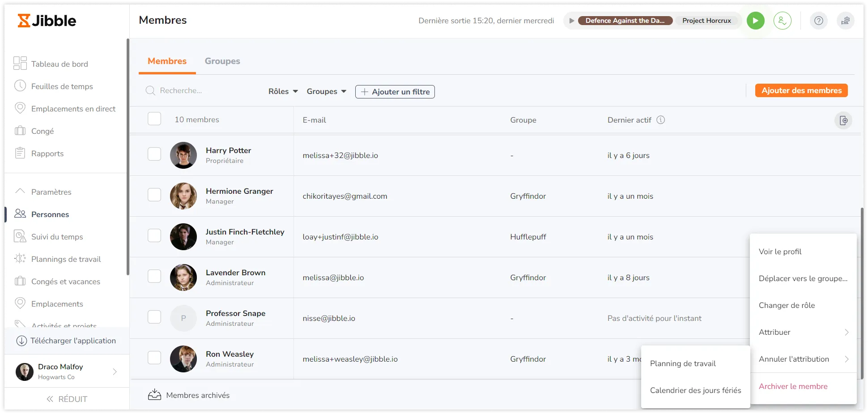
Task: Open the Rôles filter dropdown
Action: (283, 91)
